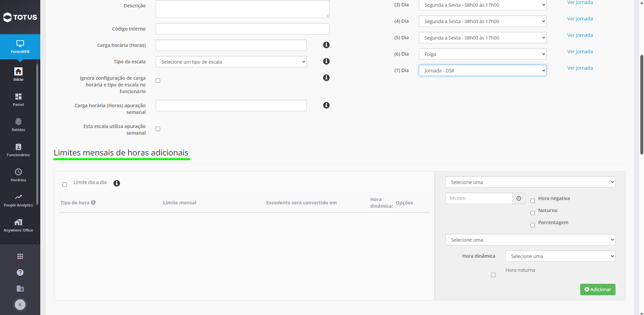Check Hora negativa option
This screenshot has width=644, height=315.
tap(533, 201)
